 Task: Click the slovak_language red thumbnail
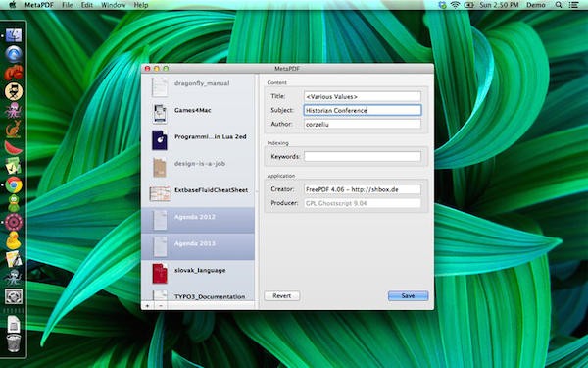pos(160,273)
